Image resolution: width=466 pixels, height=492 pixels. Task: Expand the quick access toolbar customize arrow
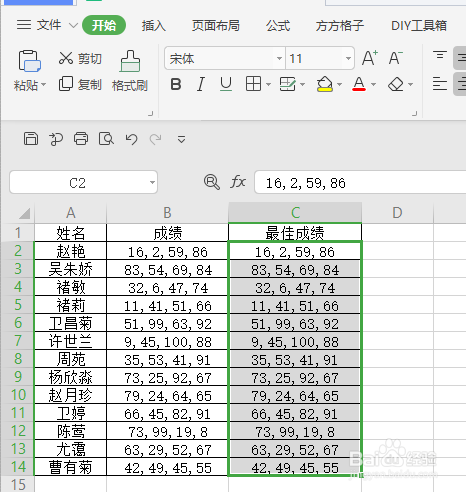pyautogui.click(x=181, y=139)
